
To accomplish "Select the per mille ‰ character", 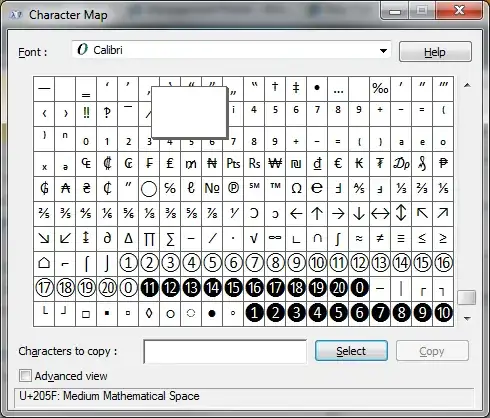I will tap(380, 89).
